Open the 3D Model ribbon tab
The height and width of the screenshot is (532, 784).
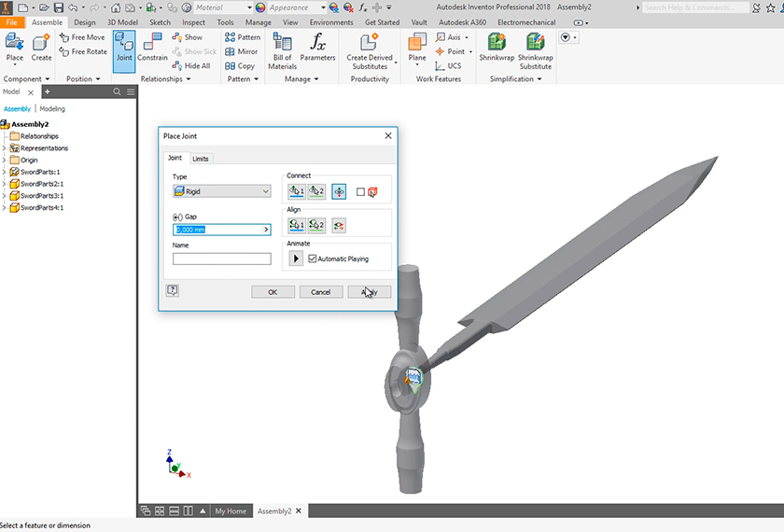click(x=120, y=22)
